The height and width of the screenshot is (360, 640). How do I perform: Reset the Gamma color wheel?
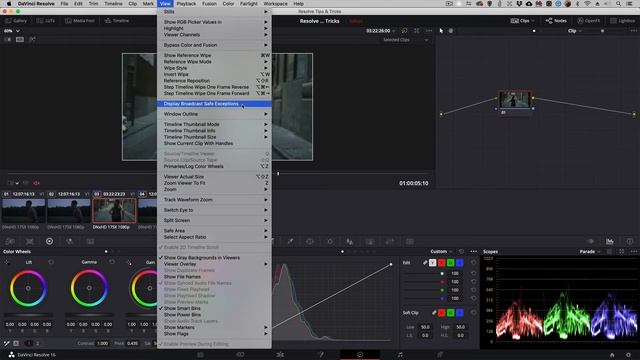(x=112, y=262)
